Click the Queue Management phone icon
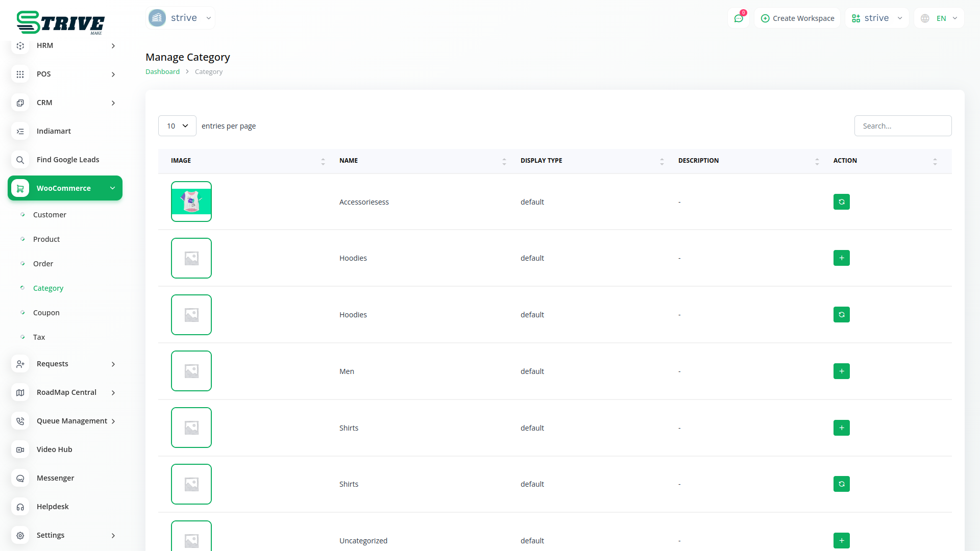The width and height of the screenshot is (980, 551). (x=20, y=421)
